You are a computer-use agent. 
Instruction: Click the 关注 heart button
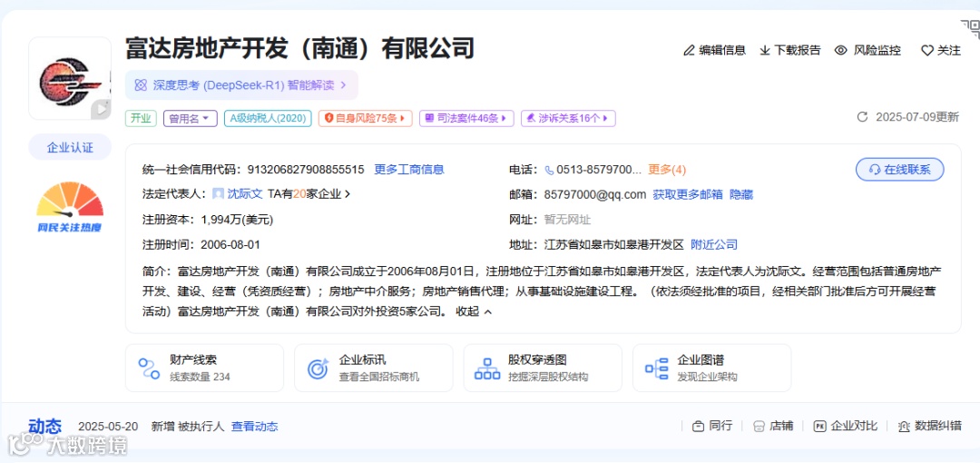[941, 51]
